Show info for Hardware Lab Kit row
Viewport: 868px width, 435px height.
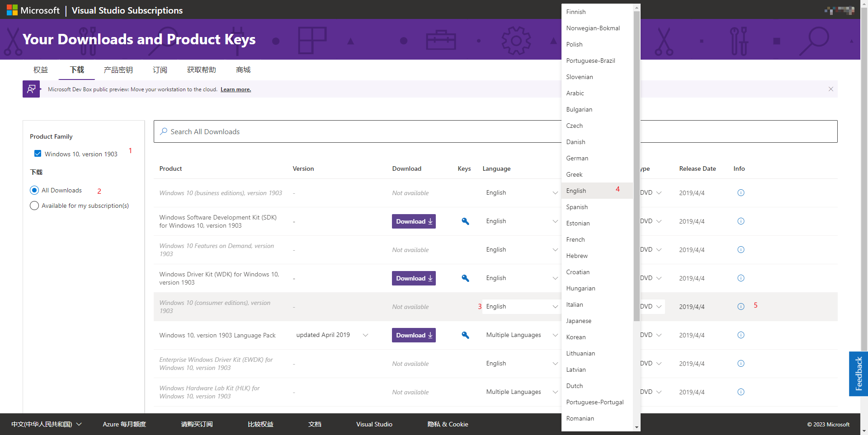(741, 392)
